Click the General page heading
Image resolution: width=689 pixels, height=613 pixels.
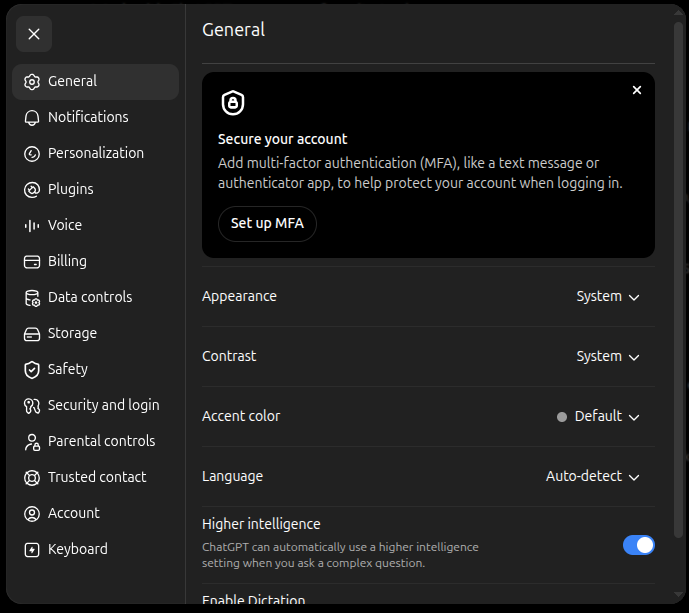click(x=233, y=30)
